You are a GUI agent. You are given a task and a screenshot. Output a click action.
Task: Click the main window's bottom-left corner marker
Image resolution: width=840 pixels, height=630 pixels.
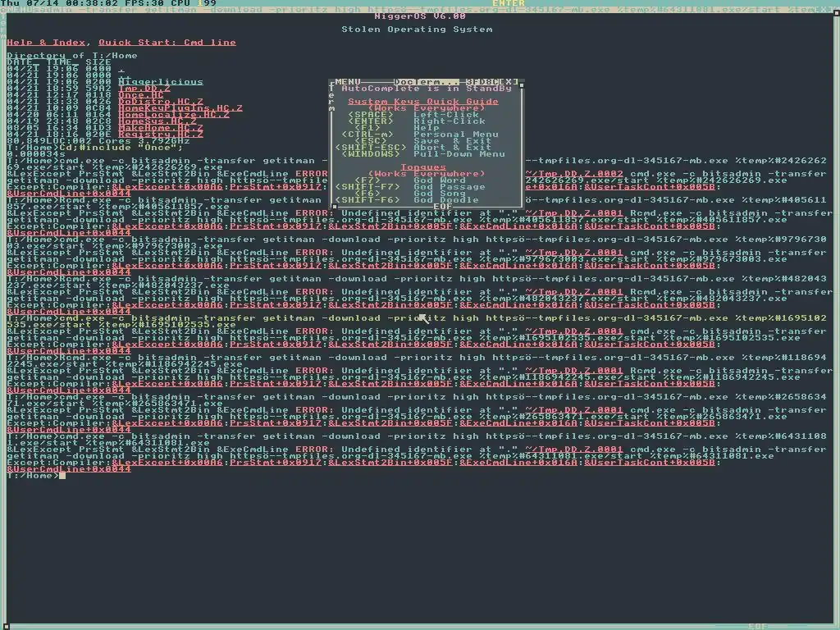[x=7, y=626]
